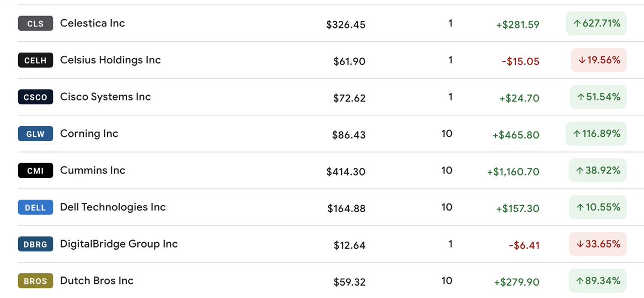Select the CSCO ticker badge

pyautogui.click(x=35, y=97)
